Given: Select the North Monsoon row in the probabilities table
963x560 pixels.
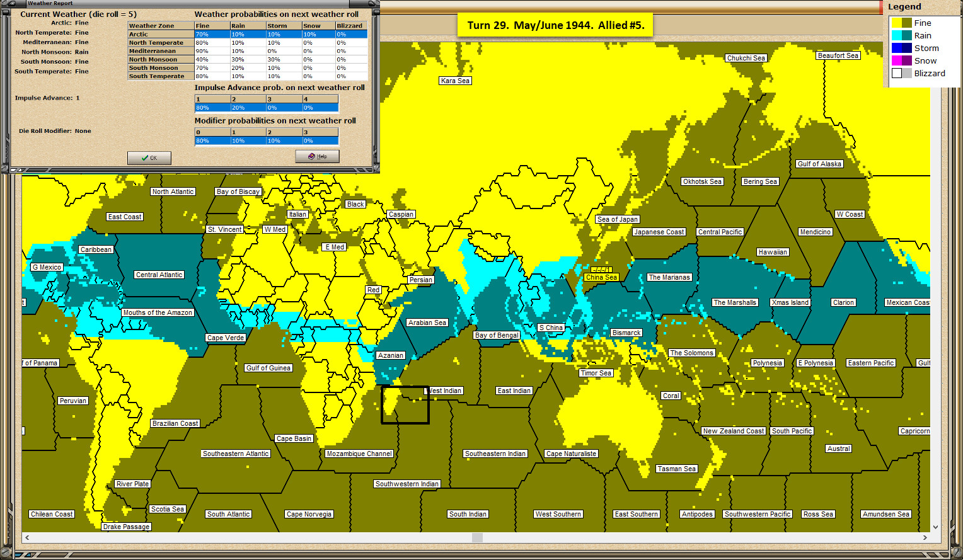Looking at the screenshot, I should point(248,59).
